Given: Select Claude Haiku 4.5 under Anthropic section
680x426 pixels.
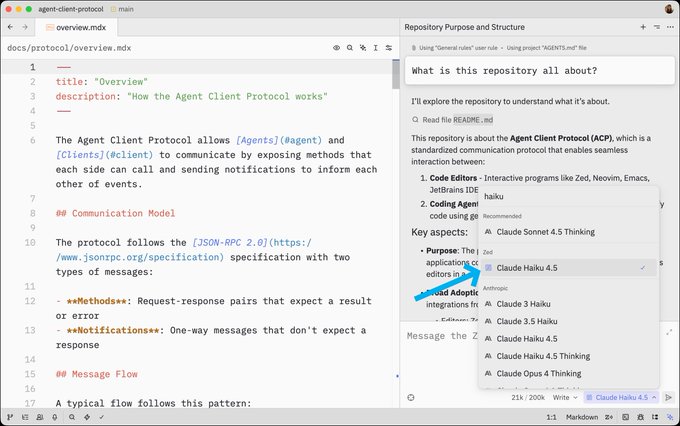Looking at the screenshot, I should (x=569, y=339).
